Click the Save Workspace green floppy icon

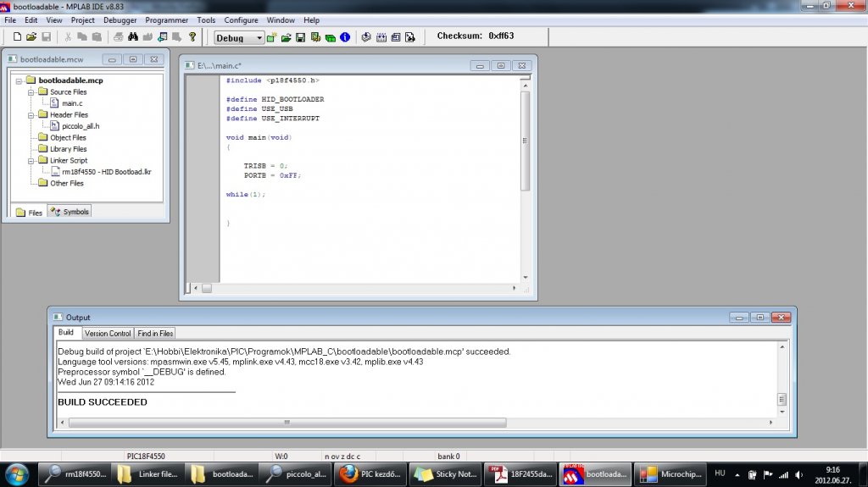301,37
